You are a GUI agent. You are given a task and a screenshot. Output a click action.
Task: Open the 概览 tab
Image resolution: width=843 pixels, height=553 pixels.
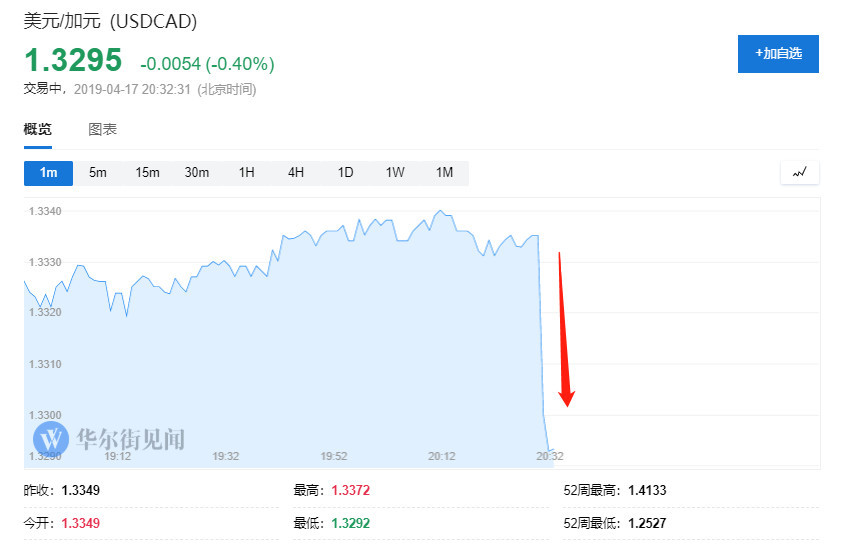[x=38, y=130]
